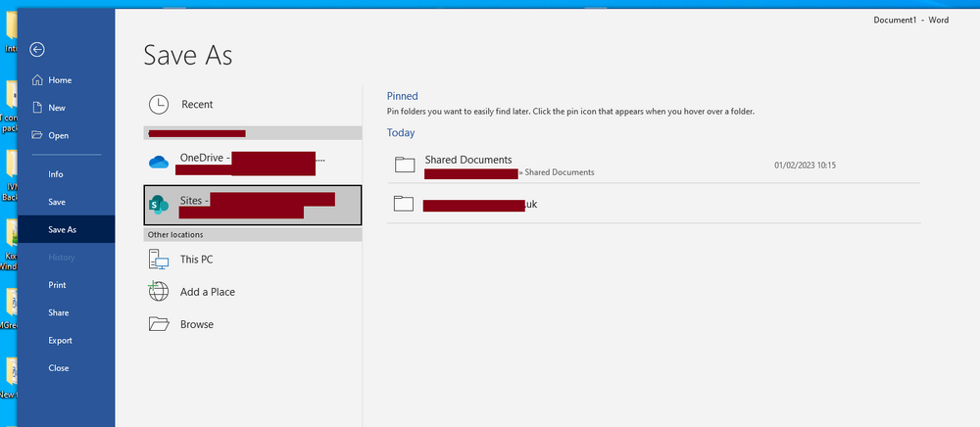Open the Export page

tap(60, 340)
